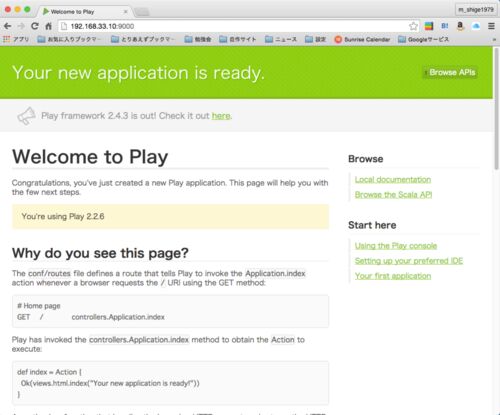Click the colorful grid extension icon

pyautogui.click(x=429, y=26)
